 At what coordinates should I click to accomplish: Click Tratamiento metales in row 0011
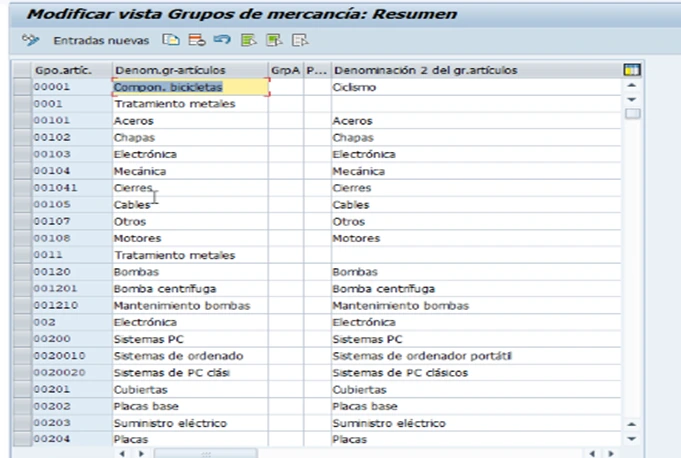coord(190,255)
